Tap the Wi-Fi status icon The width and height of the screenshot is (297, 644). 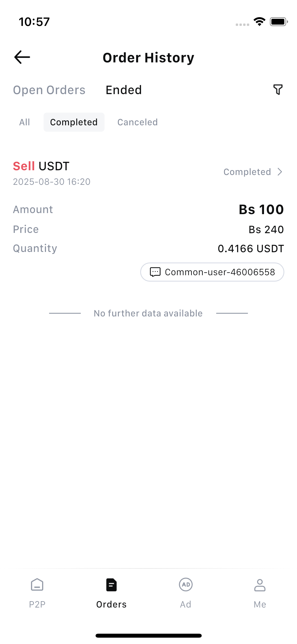click(x=260, y=22)
